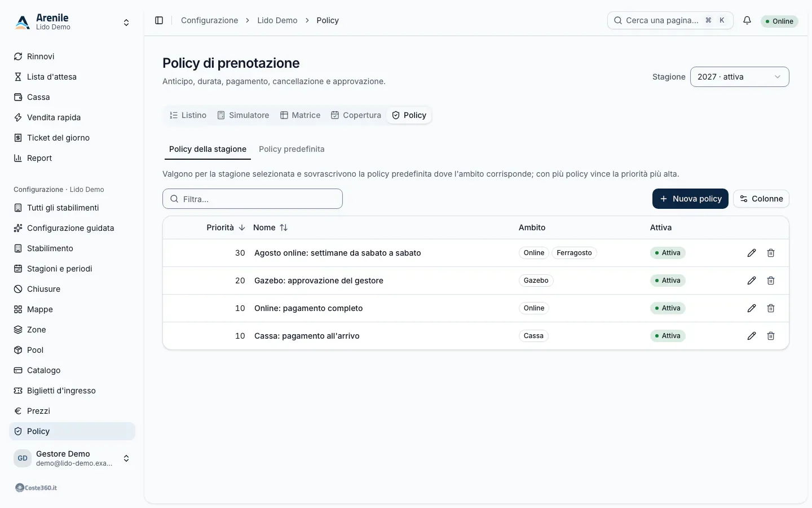Image resolution: width=812 pixels, height=508 pixels.
Task: Click the Ferragosto ambito tag
Action: (574, 253)
